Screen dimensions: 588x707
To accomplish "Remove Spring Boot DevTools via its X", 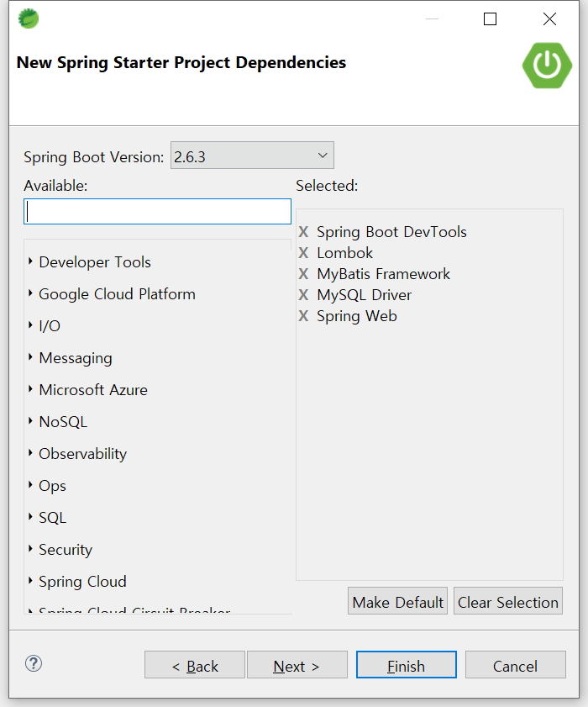I will pos(303,232).
